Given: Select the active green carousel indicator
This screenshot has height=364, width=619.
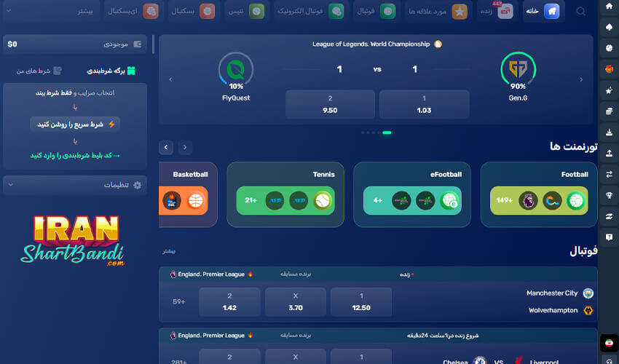Looking at the screenshot, I should 387,132.
